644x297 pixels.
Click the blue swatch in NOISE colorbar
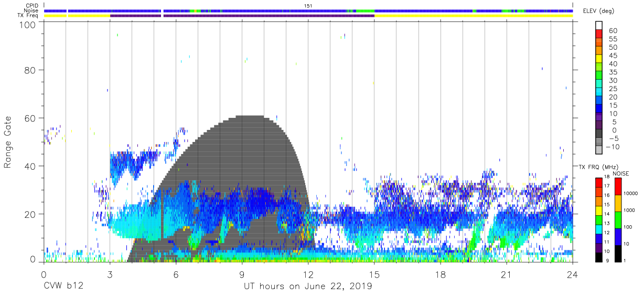[617, 236]
